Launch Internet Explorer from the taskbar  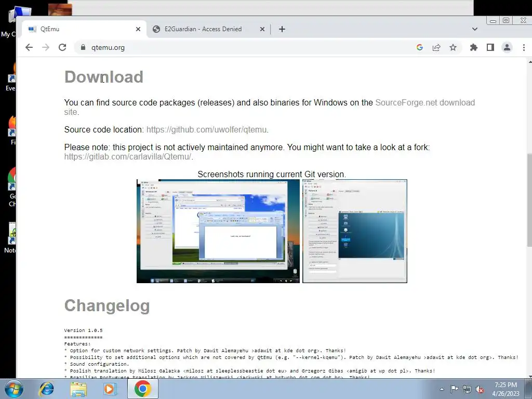(x=46, y=389)
